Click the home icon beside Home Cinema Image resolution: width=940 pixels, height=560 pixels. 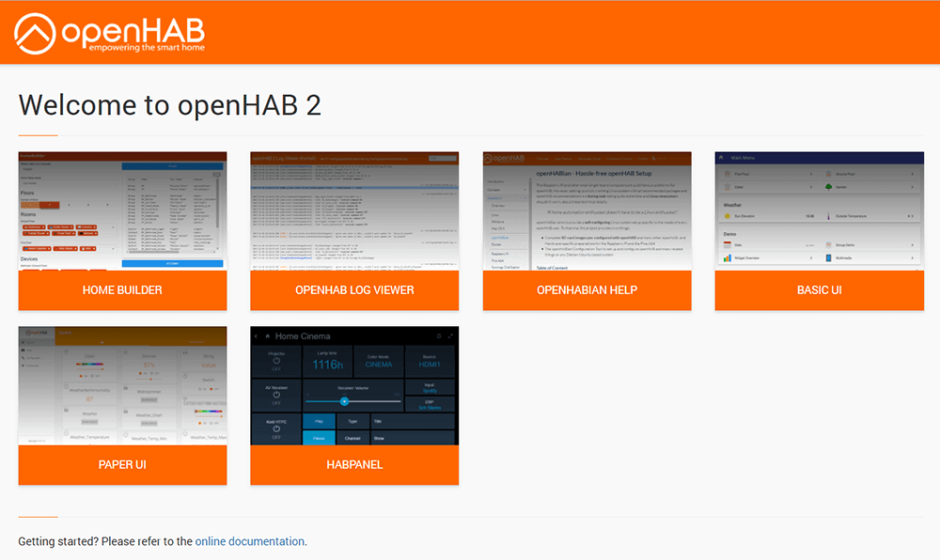coord(268,336)
